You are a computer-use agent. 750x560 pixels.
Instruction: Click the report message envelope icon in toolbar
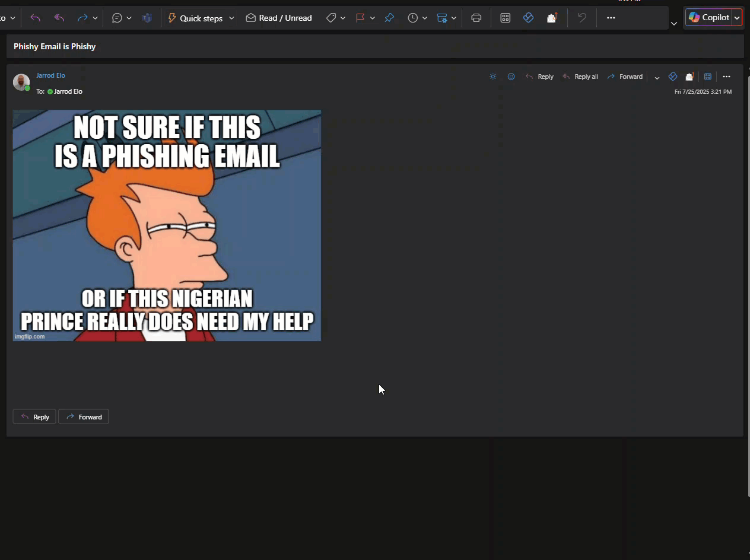[x=552, y=18]
